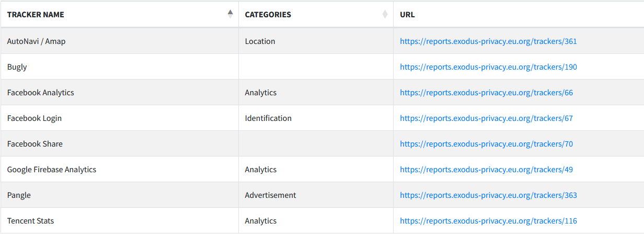
Task: Open the exodus trackers/363 link
Action: click(x=488, y=195)
